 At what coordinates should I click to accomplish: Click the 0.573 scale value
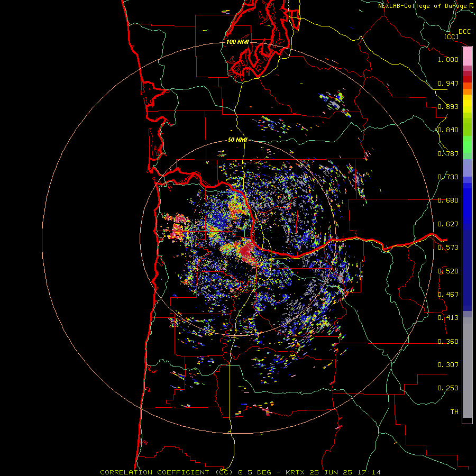pos(448,248)
